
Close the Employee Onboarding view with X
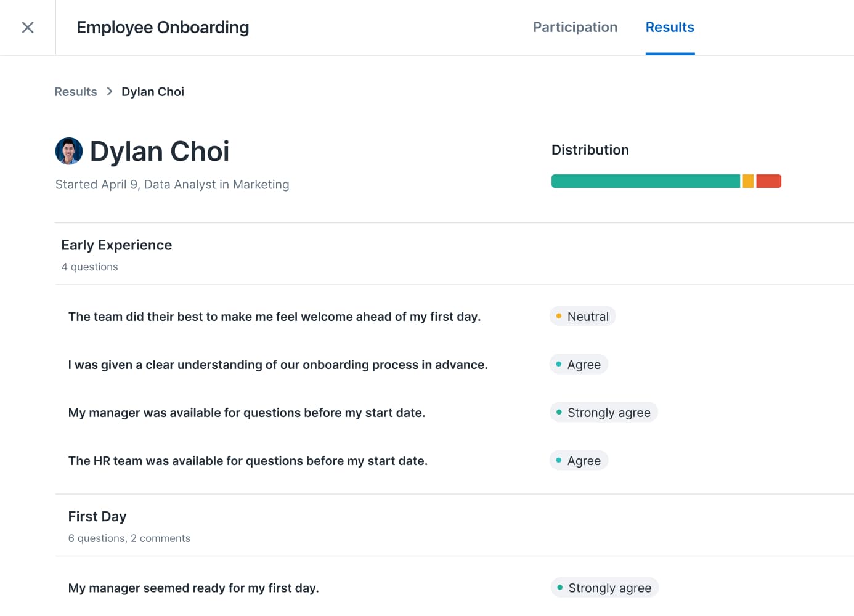(28, 27)
